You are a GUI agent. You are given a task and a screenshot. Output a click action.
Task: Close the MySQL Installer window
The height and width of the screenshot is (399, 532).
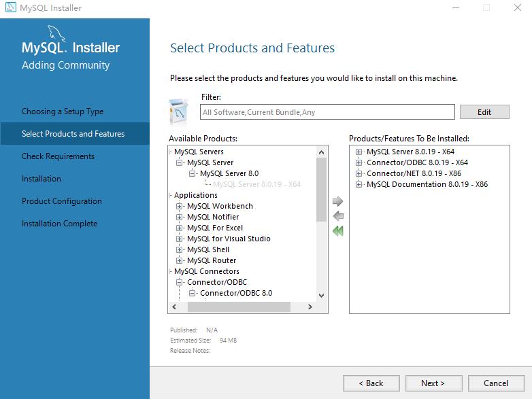(518, 7)
